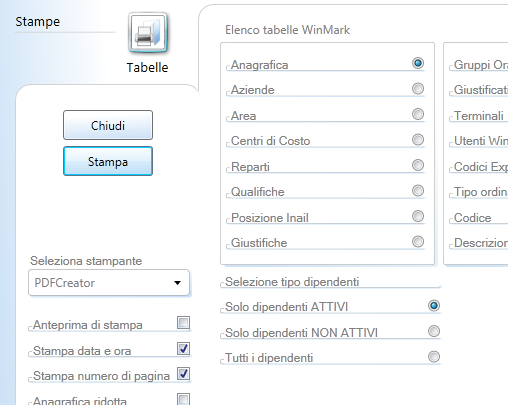
Task: Click the Chiudi button
Action: tap(108, 125)
